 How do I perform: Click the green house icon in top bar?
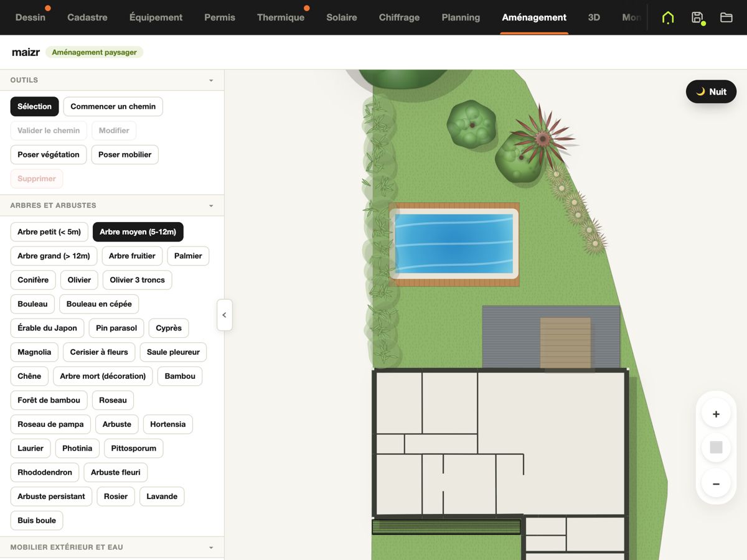pos(668,17)
